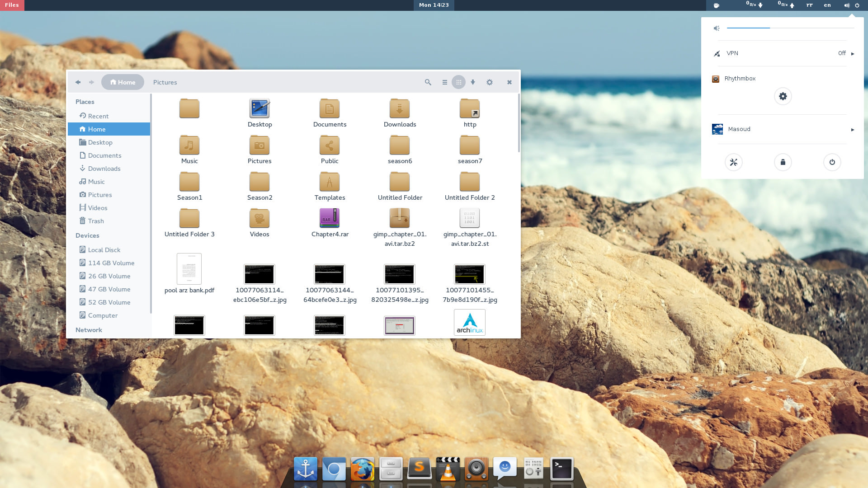868x488 pixels.
Task: Select the Public folder icon
Action: coord(330,145)
